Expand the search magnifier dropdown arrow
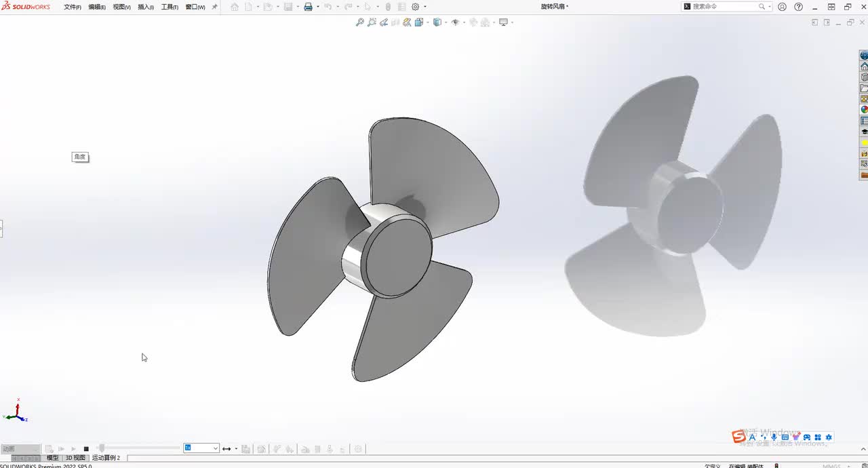Image resolution: width=868 pixels, height=468 pixels. click(x=770, y=7)
